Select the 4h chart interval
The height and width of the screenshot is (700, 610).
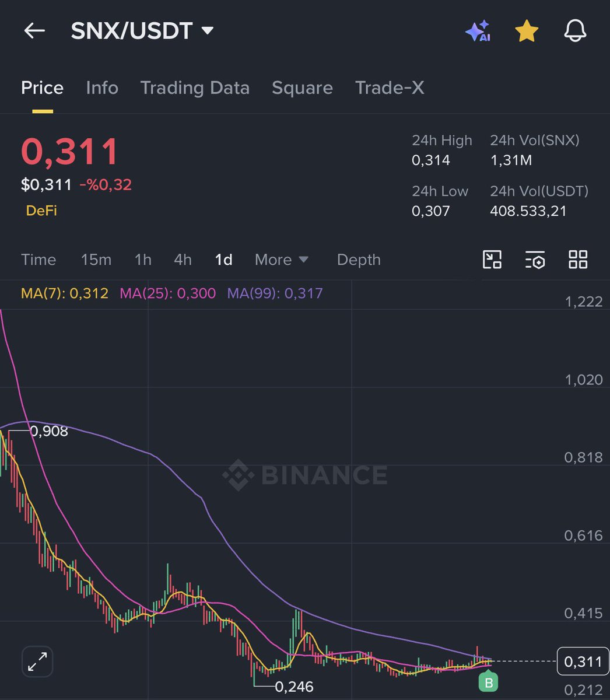[183, 260]
